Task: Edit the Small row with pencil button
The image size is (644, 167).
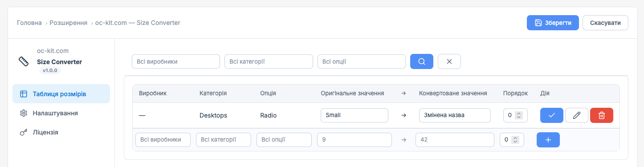Action: coord(577,115)
